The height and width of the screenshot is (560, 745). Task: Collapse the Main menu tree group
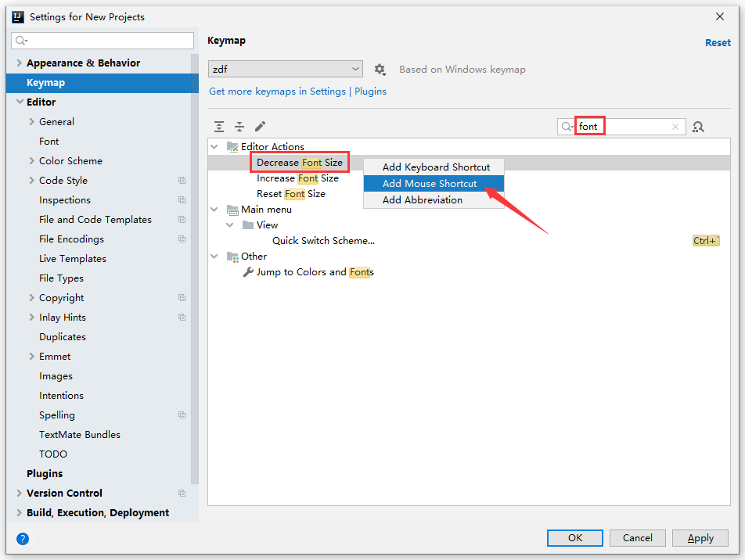point(214,210)
